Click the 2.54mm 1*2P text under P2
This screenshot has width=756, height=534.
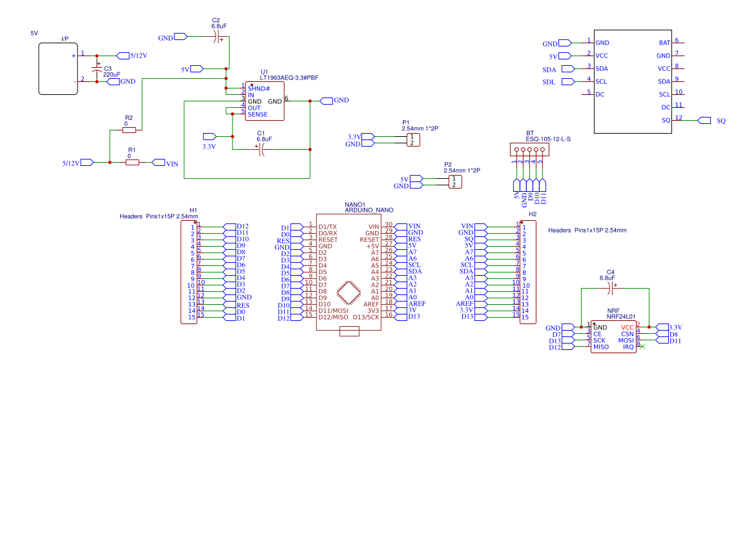click(462, 170)
